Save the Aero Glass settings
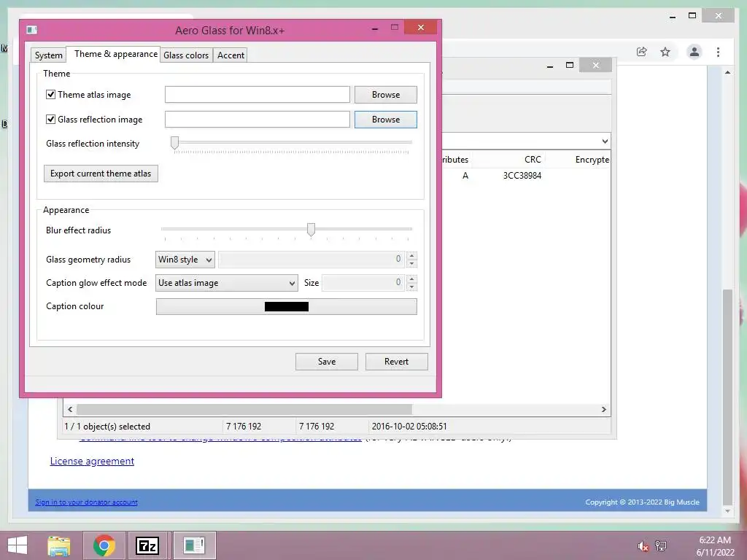The height and width of the screenshot is (560, 747). (x=326, y=362)
